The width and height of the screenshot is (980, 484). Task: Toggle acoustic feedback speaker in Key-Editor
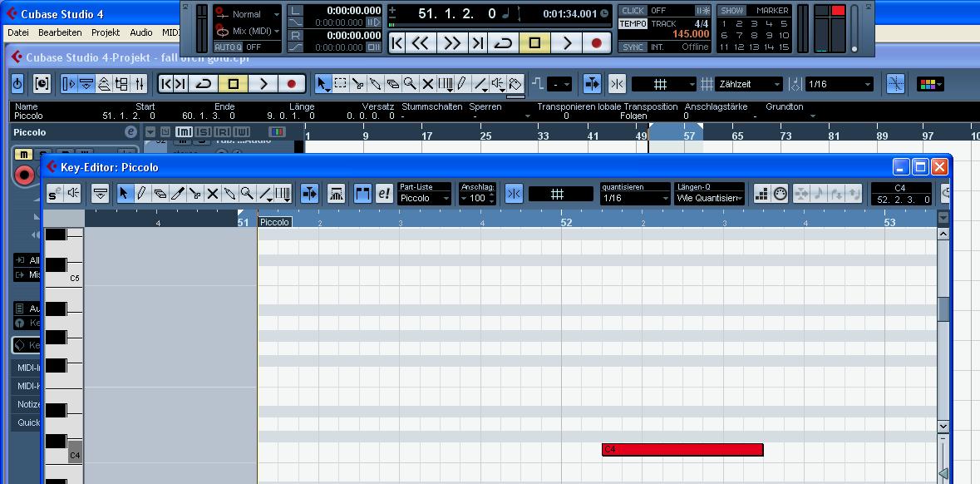pos(73,194)
